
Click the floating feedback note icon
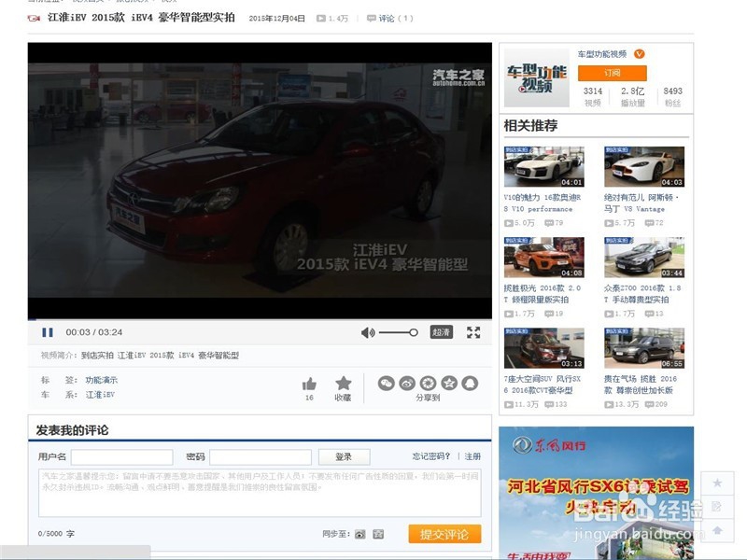click(x=717, y=507)
